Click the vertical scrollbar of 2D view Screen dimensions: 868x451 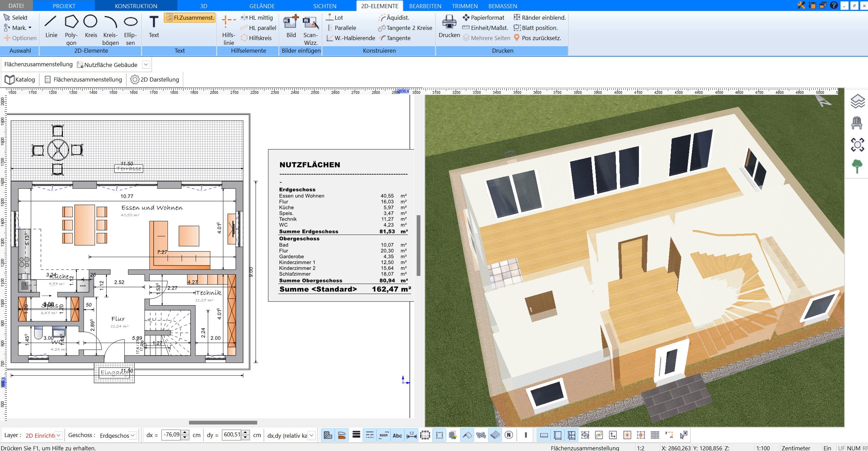(x=418, y=245)
